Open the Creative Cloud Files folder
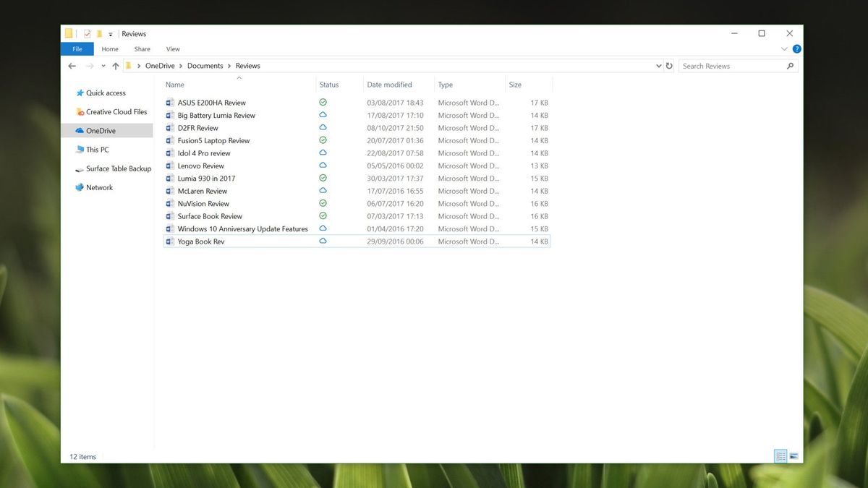This screenshot has height=488, width=868. [112, 111]
